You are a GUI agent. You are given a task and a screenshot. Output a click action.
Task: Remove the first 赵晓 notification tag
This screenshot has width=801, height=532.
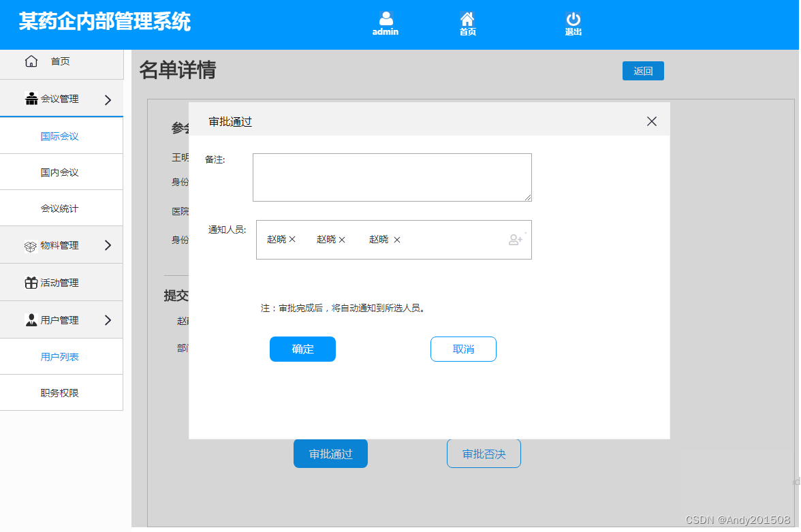[293, 239]
